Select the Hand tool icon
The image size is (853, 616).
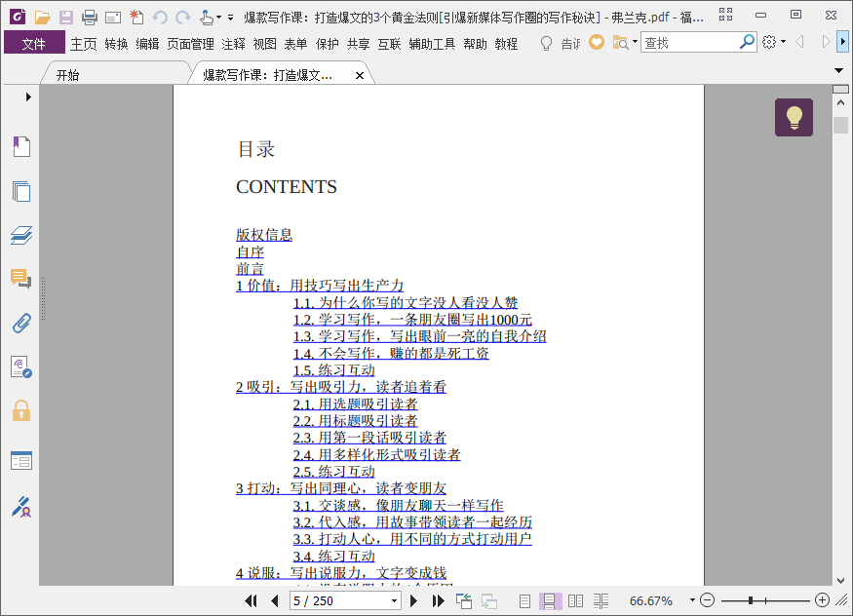(x=206, y=18)
